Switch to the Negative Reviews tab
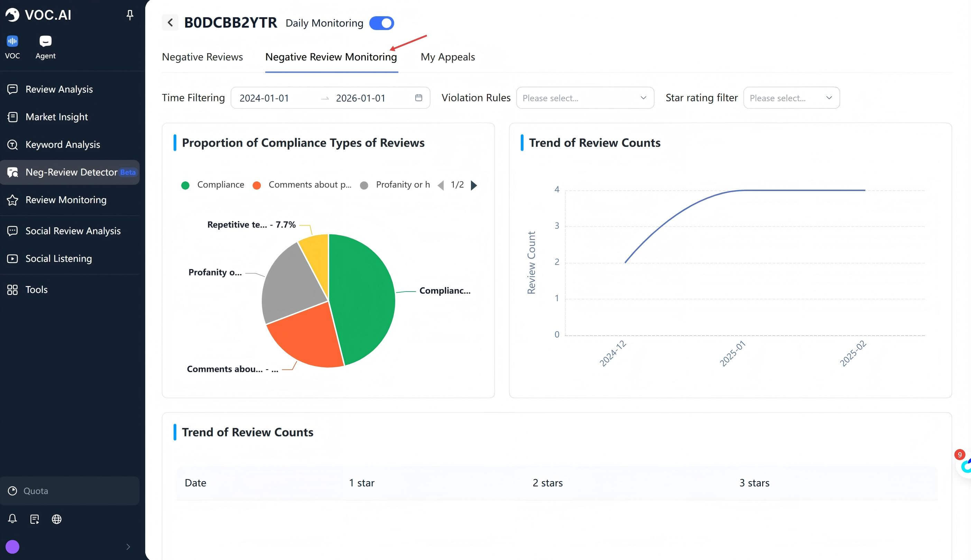Viewport: 971px width, 560px height. coord(202,57)
